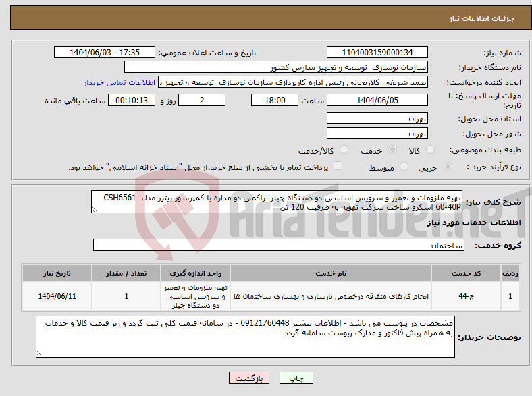Screen dimensions: 532x396
Task: Click the نام خدمت column header
Action: point(331,273)
